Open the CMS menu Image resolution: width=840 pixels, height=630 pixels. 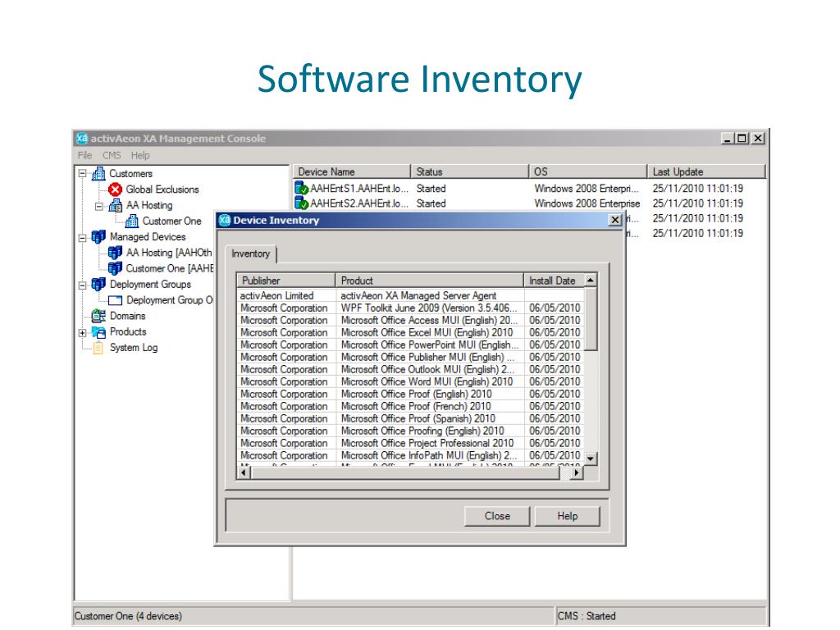[x=112, y=155]
